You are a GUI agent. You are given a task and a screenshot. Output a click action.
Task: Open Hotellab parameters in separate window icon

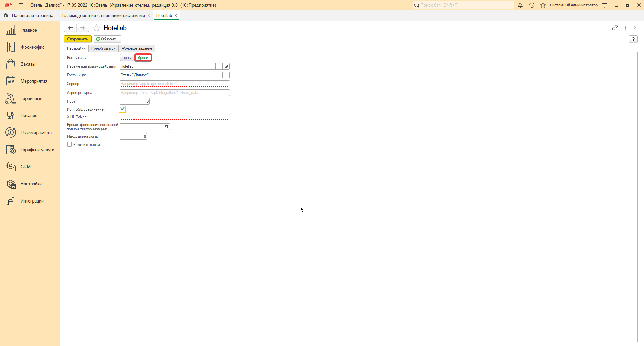(226, 66)
